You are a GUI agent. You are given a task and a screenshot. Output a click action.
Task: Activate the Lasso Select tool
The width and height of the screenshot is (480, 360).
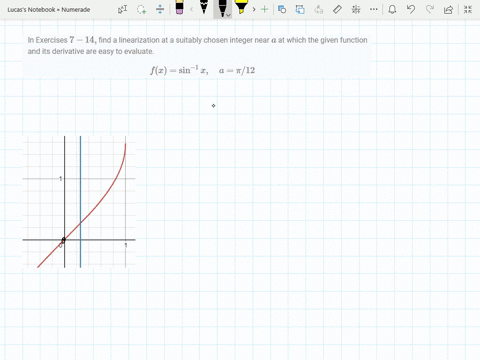click(141, 9)
